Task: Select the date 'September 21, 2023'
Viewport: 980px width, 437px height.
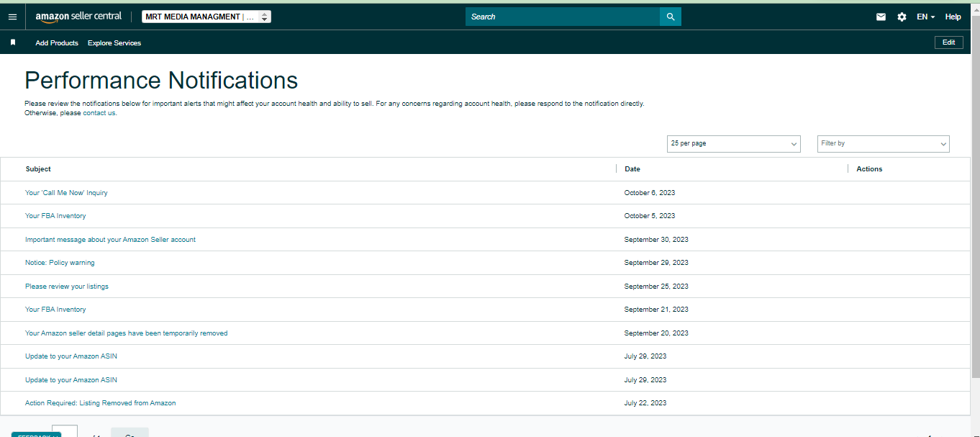Action: (x=656, y=310)
